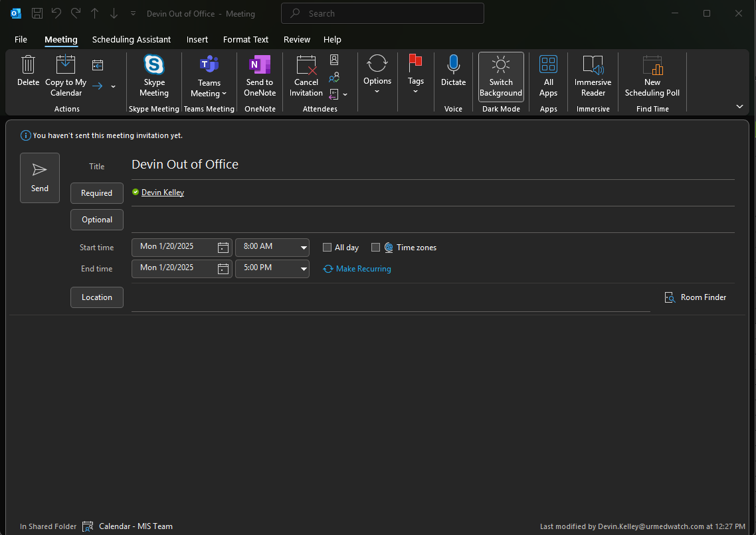This screenshot has height=535, width=756.
Task: Click the Skype Meeting icon
Action: tap(154, 65)
